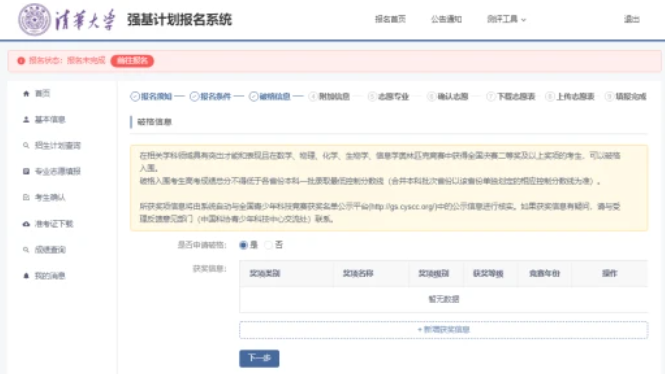Open 成绩查询 in the left sidebar
This screenshot has width=665, height=374.
(x=50, y=250)
